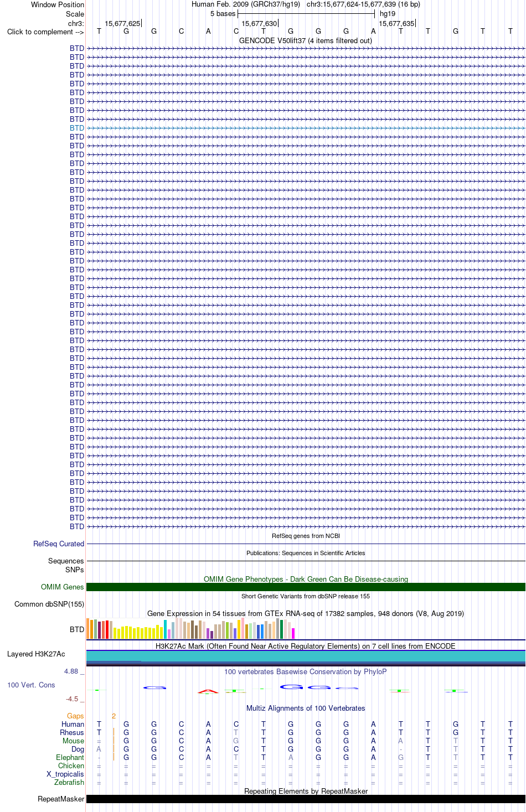Screen dimensions: 526x812
Task: Click the Human alignment row label
Action: [73, 724]
